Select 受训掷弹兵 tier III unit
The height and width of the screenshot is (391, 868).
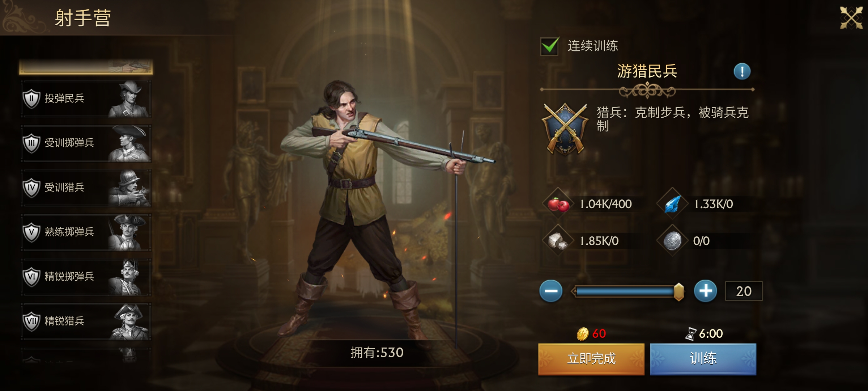[86, 143]
